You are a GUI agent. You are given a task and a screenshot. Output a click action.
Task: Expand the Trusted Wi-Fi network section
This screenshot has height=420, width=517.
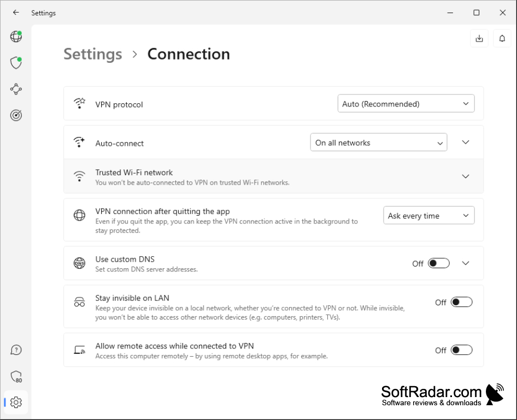465,176
